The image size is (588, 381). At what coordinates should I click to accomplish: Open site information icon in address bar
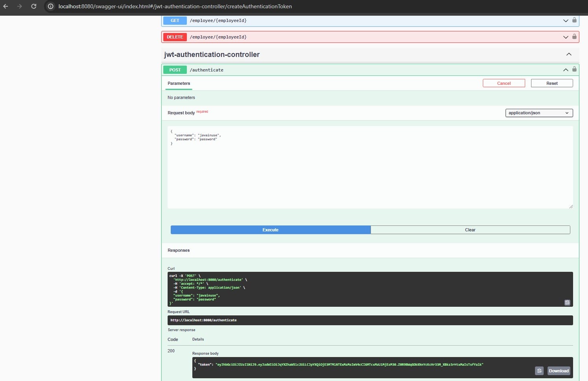point(51,6)
